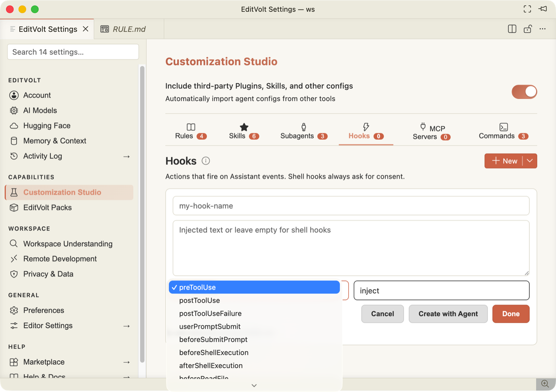Screen dimensions: 556x392
Task: Select the Hooks tab
Action: coord(366,131)
